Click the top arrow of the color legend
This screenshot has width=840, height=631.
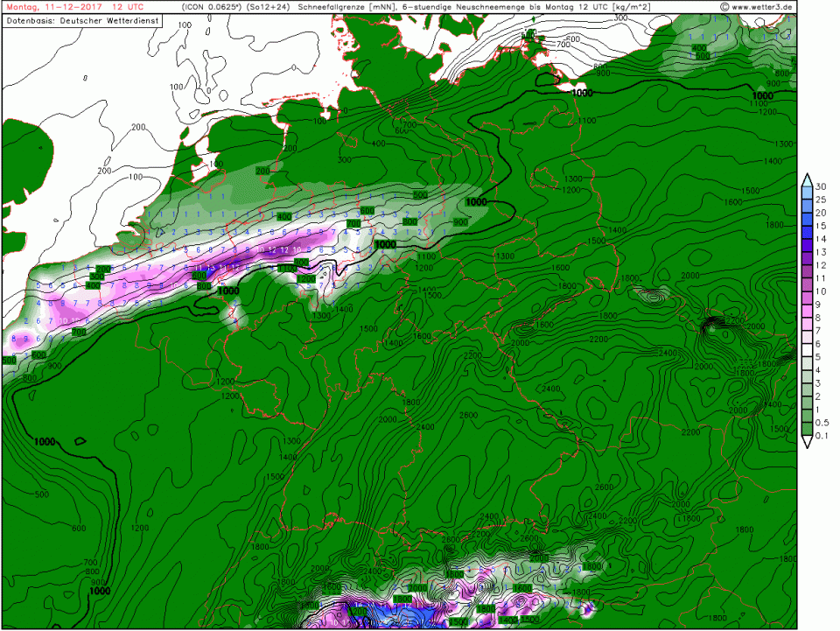pyautogui.click(x=807, y=178)
